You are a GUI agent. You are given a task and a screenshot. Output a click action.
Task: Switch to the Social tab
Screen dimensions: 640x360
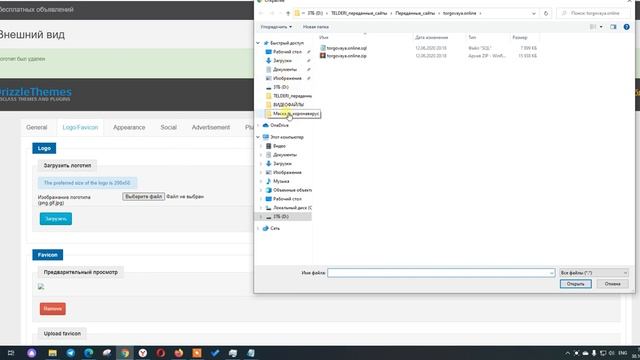[x=168, y=127]
